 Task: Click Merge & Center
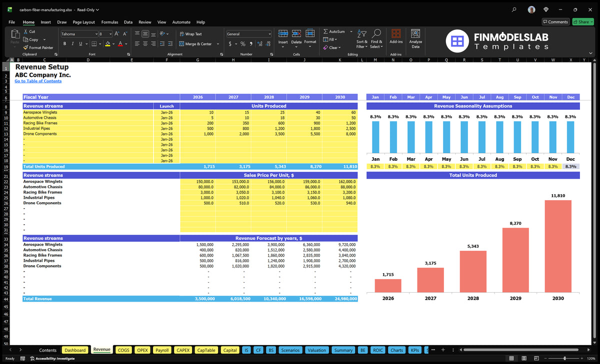(x=195, y=44)
